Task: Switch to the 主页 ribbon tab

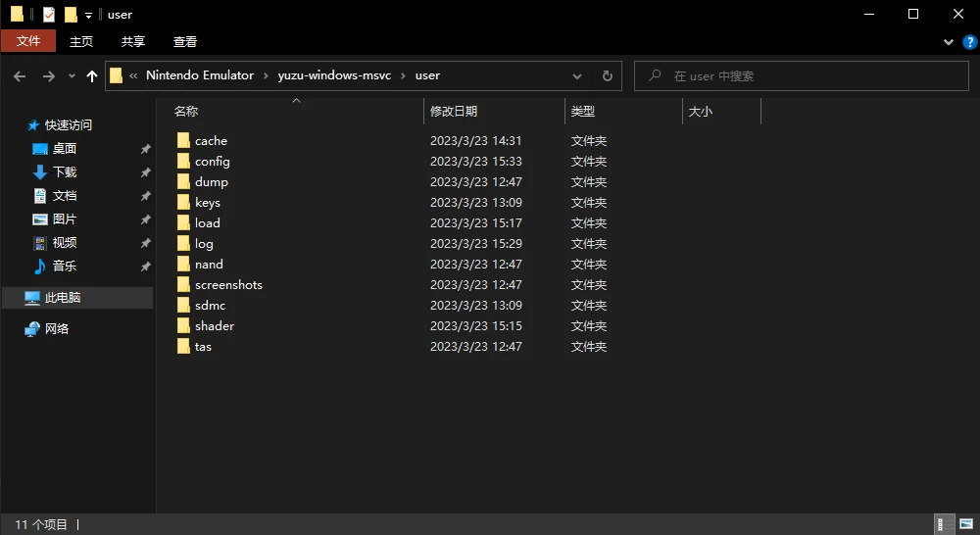Action: [x=81, y=41]
